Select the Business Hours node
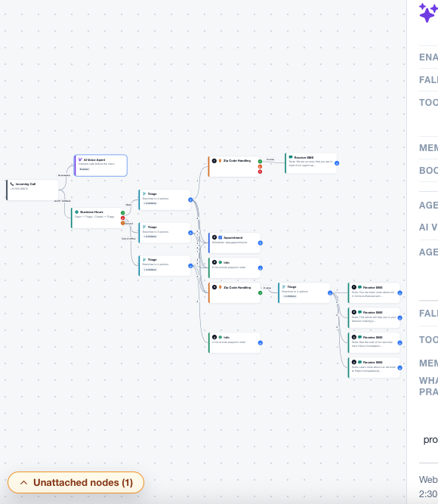This screenshot has height=504, width=438. (97, 218)
